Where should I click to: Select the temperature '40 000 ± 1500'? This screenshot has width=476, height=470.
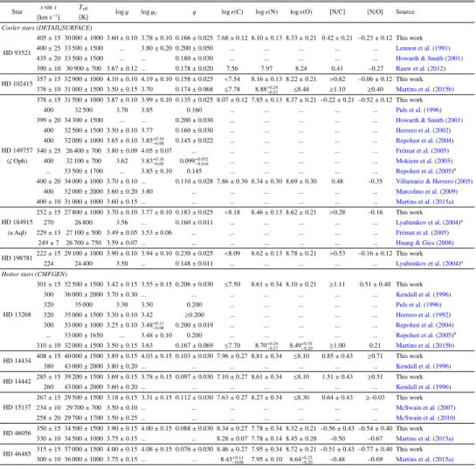pyautogui.click(x=84, y=356)
